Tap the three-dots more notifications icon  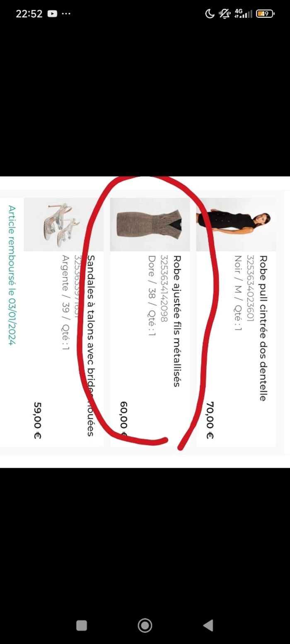[x=66, y=14]
